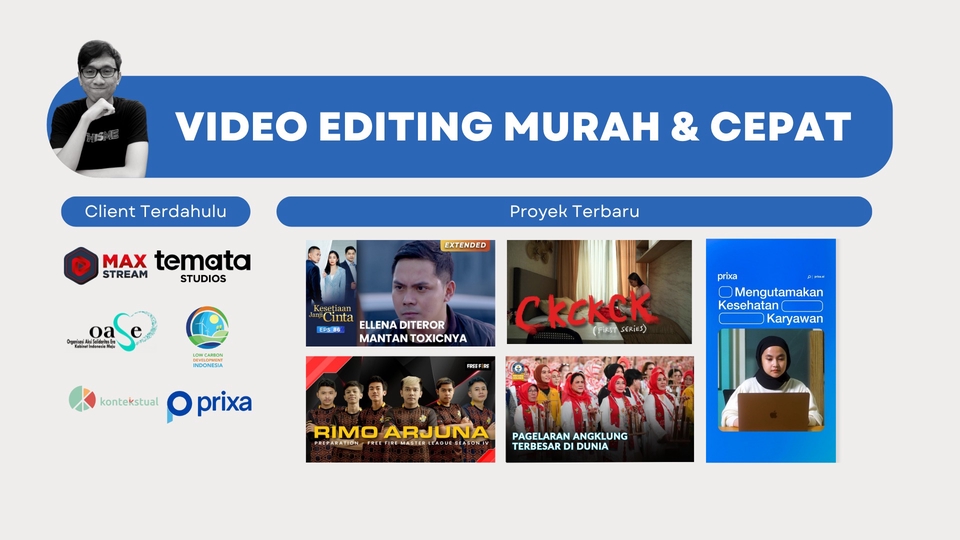Click the prixa client logo
This screenshot has width=960, height=540.
[209, 405]
